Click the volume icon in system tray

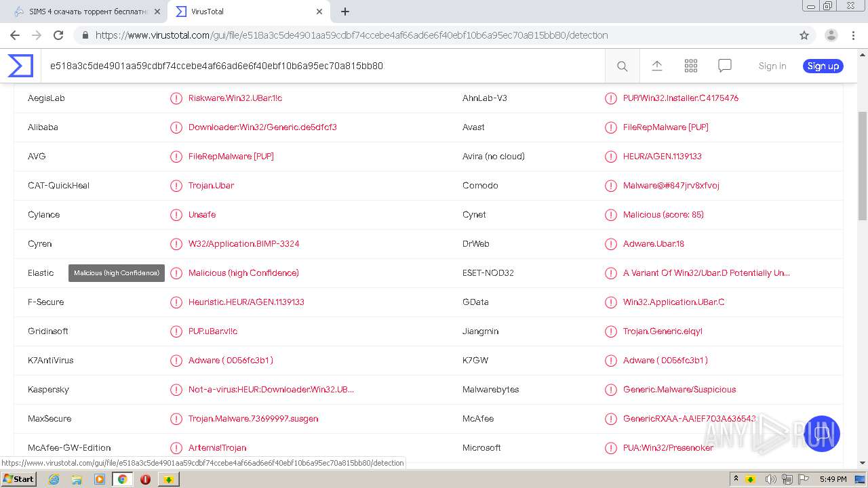click(x=771, y=479)
